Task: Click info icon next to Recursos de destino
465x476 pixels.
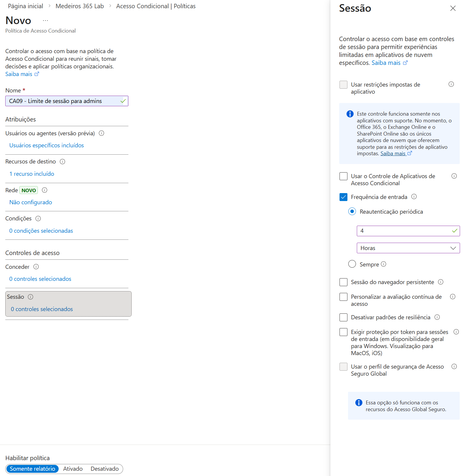Action: click(x=62, y=161)
